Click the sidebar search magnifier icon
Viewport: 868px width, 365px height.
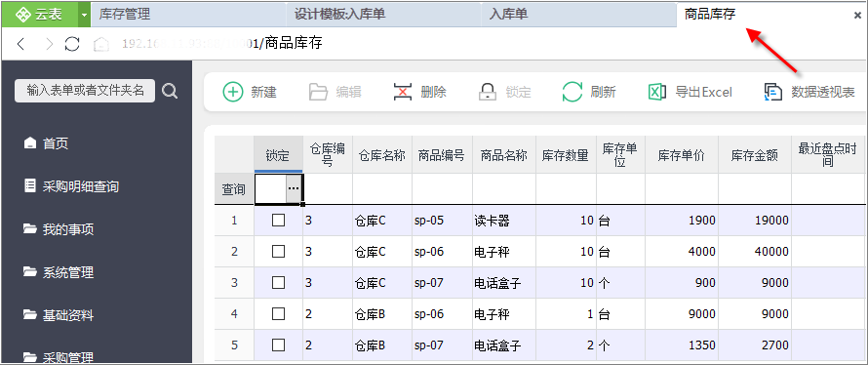click(170, 91)
